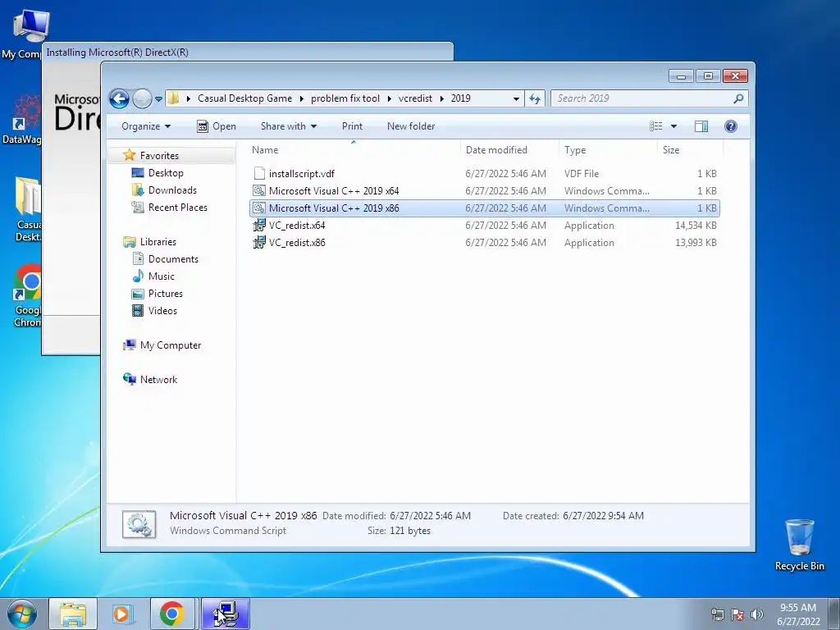Viewport: 840px width, 630px height.
Task: Click Print in the toolbar
Action: coord(352,126)
